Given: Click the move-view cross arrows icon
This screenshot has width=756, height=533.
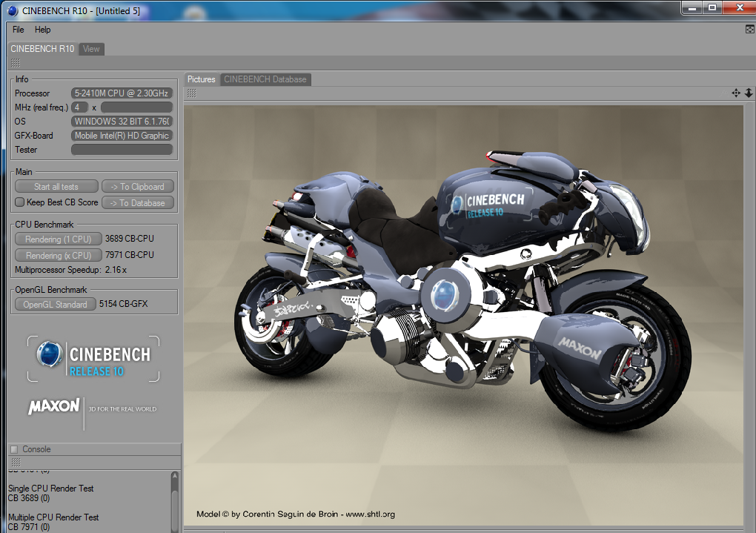Looking at the screenshot, I should [736, 93].
